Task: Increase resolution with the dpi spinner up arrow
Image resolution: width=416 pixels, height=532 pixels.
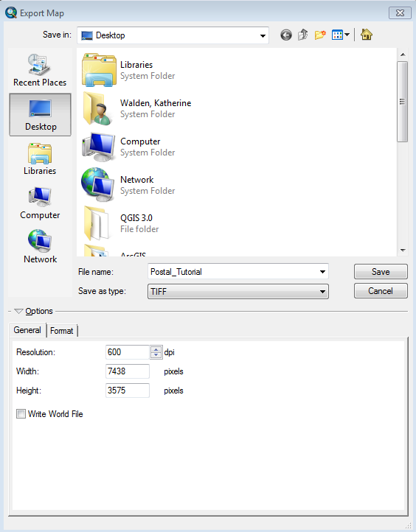Action: pyautogui.click(x=156, y=349)
